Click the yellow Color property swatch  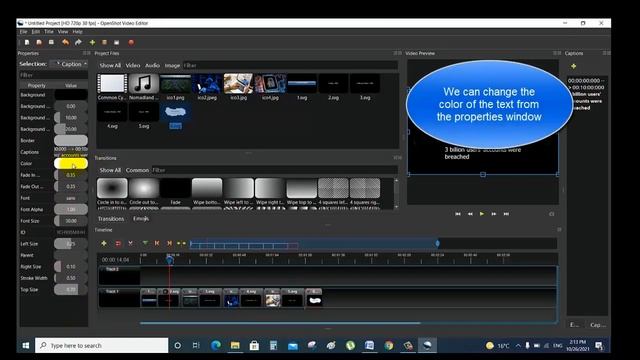tap(71, 164)
